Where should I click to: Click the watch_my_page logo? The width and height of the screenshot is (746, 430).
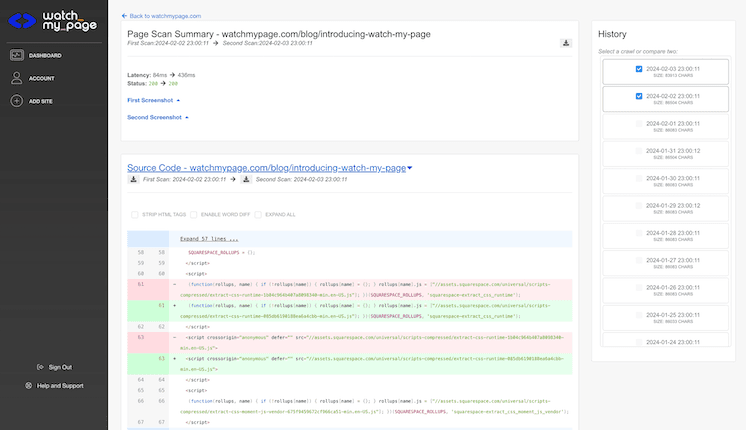[x=53, y=18]
